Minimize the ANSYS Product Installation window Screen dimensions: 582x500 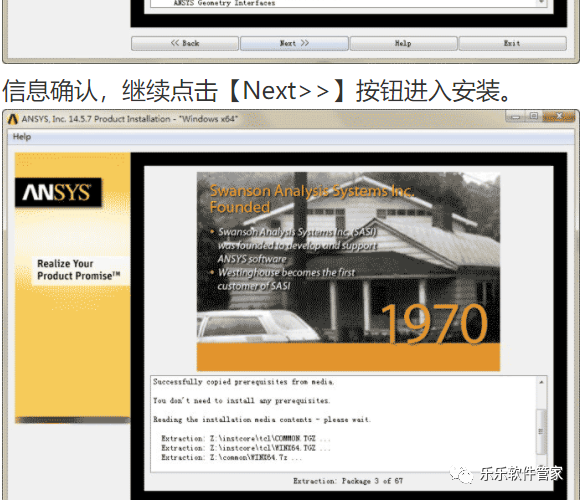coord(514,117)
